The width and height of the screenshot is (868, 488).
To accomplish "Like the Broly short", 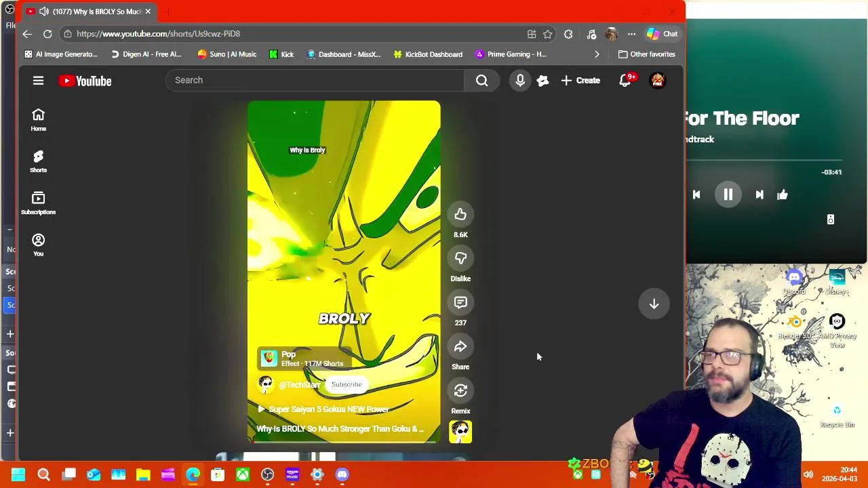I will point(460,215).
